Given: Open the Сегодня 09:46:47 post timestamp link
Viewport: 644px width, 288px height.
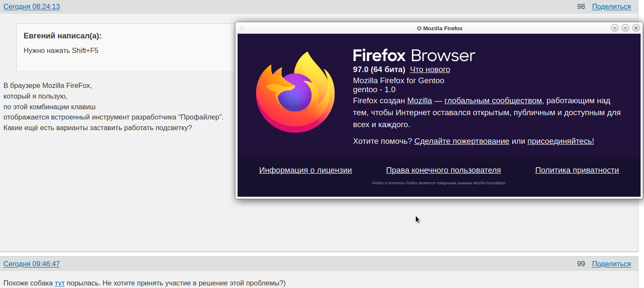Looking at the screenshot, I should (x=32, y=264).
